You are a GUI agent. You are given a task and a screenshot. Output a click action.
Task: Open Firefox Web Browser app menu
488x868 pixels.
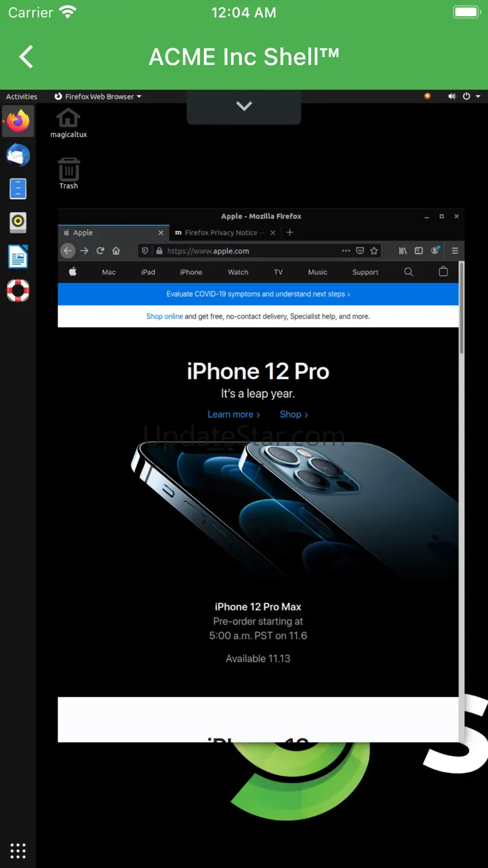click(98, 96)
